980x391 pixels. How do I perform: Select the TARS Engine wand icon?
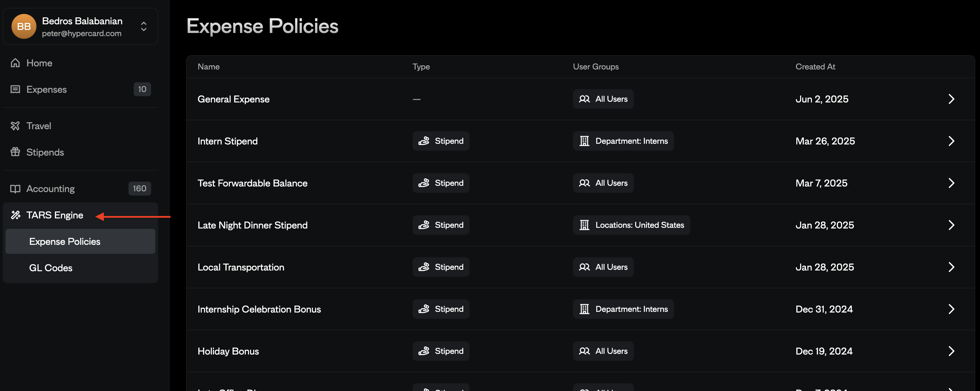(16, 215)
